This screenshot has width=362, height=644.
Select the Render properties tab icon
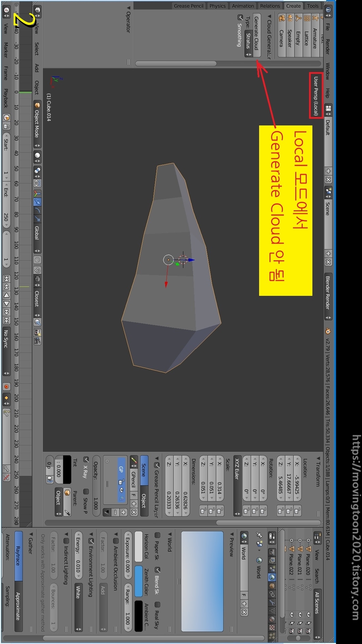272,552
